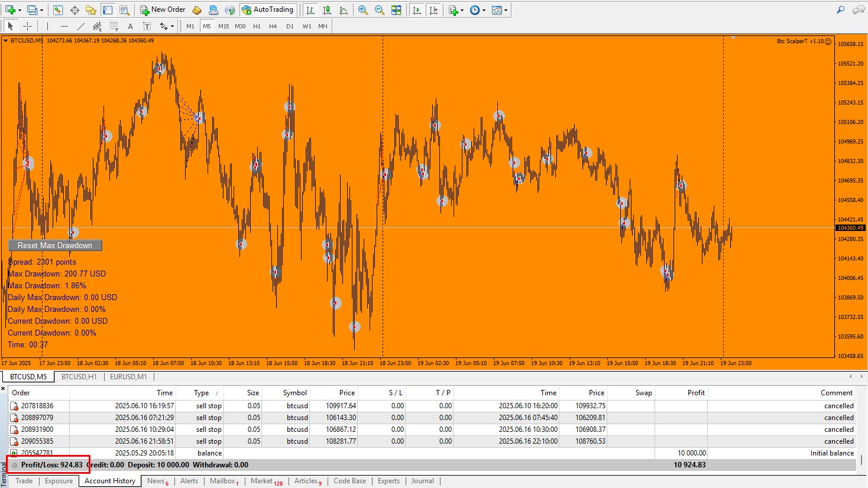
Task: Click the New Order button
Action: [163, 10]
